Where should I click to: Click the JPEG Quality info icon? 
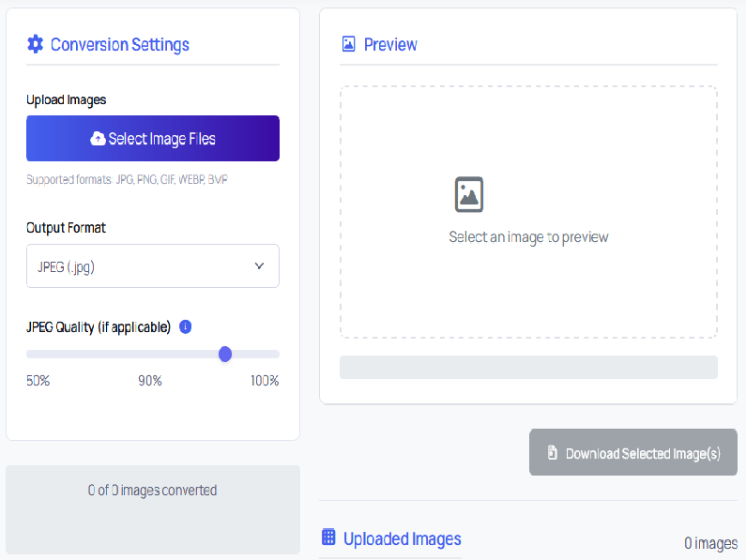tap(186, 326)
